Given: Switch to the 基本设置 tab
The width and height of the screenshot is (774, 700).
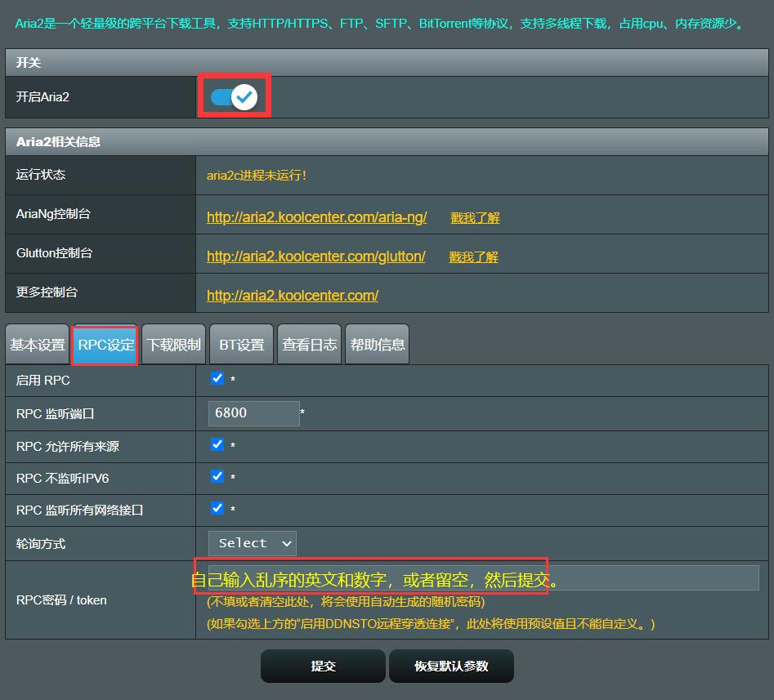Looking at the screenshot, I should coord(38,345).
